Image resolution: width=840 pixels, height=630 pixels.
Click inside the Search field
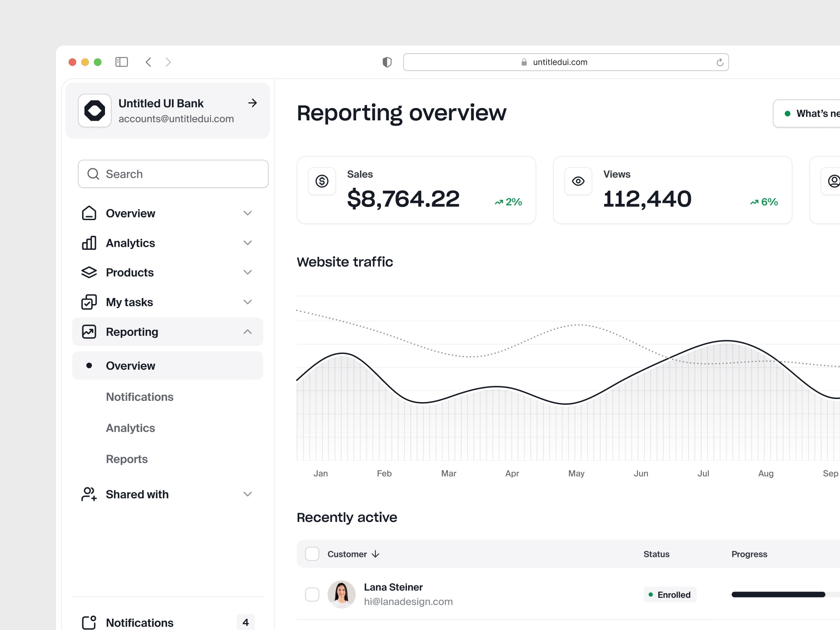tap(173, 174)
